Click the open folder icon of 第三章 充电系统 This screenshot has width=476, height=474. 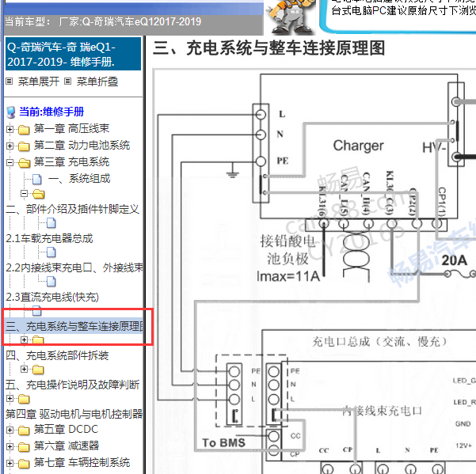click(24, 163)
